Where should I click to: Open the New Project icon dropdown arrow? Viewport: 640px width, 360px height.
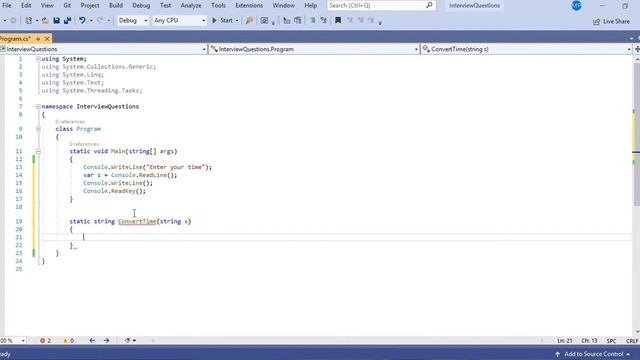point(37,20)
